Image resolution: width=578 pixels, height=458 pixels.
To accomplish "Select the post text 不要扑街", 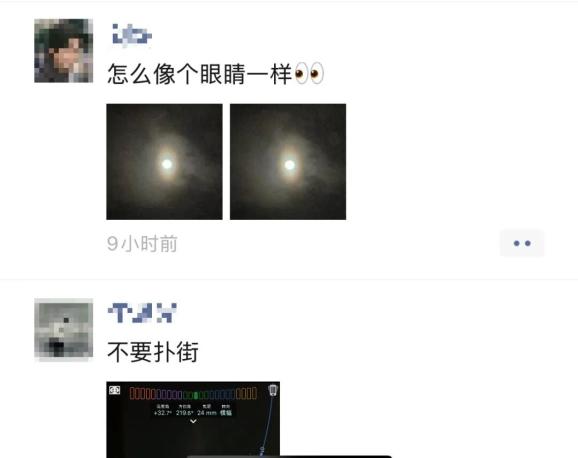I will point(153,352).
